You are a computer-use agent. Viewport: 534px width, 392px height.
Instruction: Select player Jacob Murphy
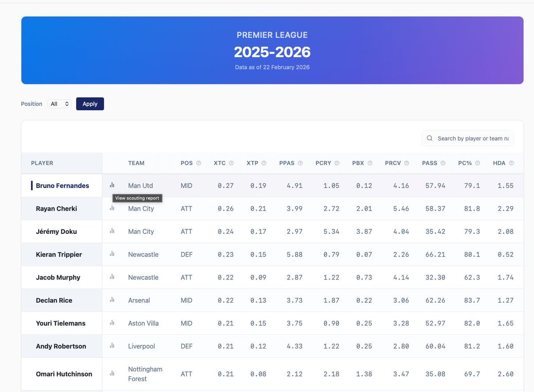[58, 277]
